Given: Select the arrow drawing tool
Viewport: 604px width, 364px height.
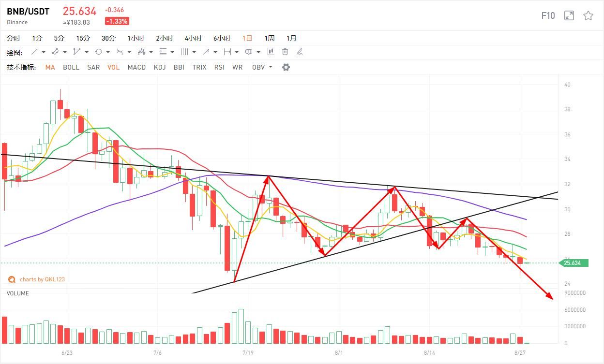Looking at the screenshot, I should [x=207, y=52].
